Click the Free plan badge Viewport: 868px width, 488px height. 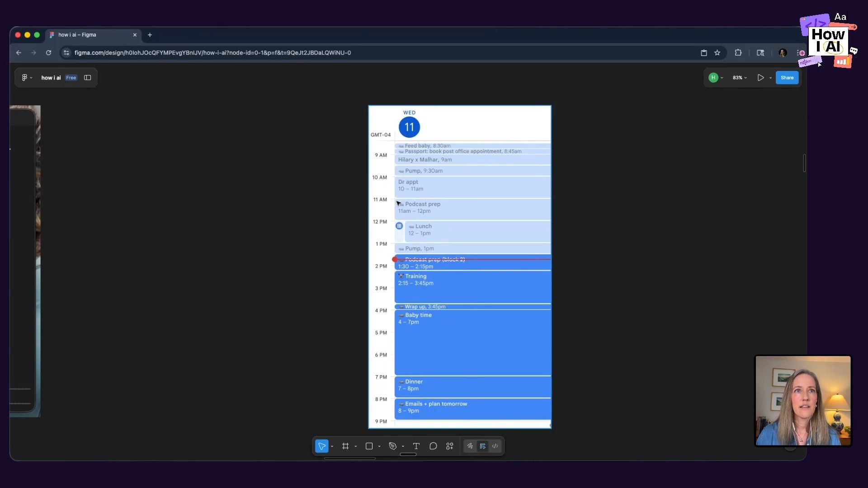pos(71,78)
